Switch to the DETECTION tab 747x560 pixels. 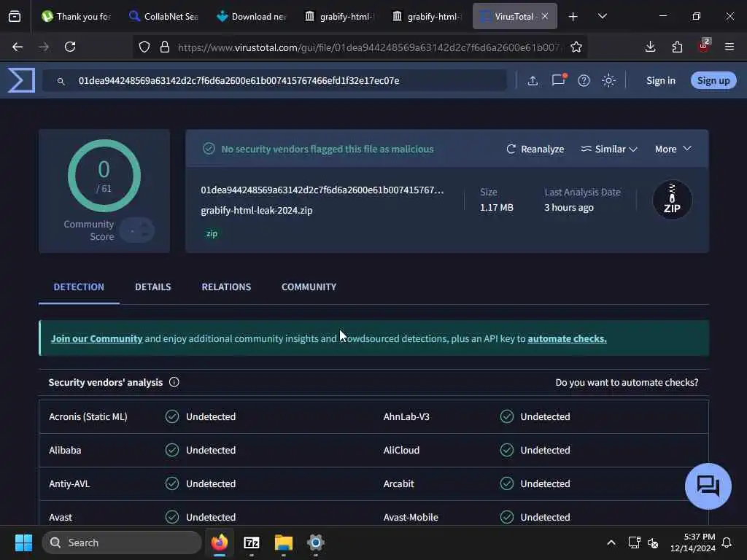click(x=79, y=287)
